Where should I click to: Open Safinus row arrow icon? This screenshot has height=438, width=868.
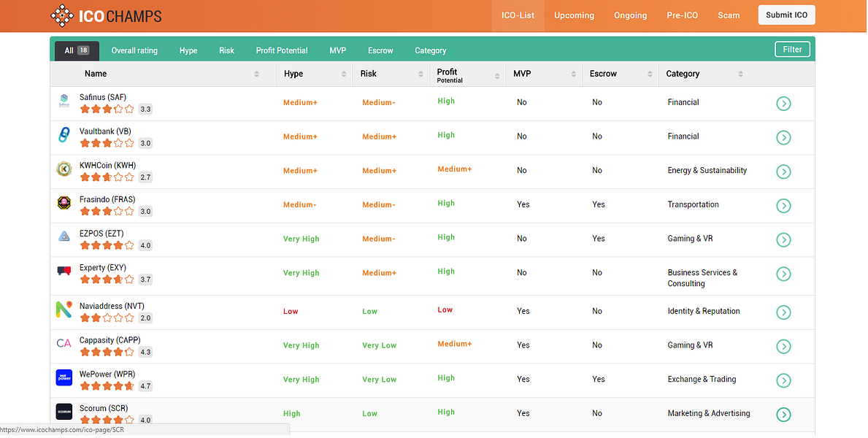tap(783, 104)
